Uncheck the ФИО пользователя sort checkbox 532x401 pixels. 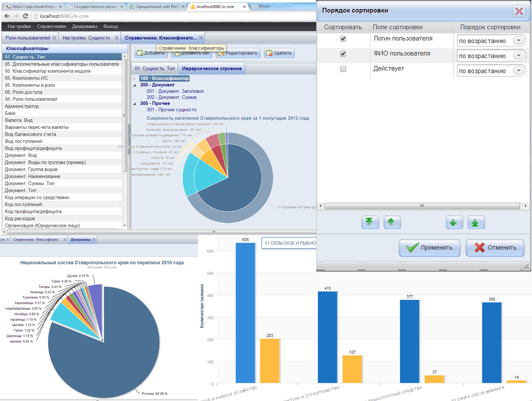click(x=343, y=54)
